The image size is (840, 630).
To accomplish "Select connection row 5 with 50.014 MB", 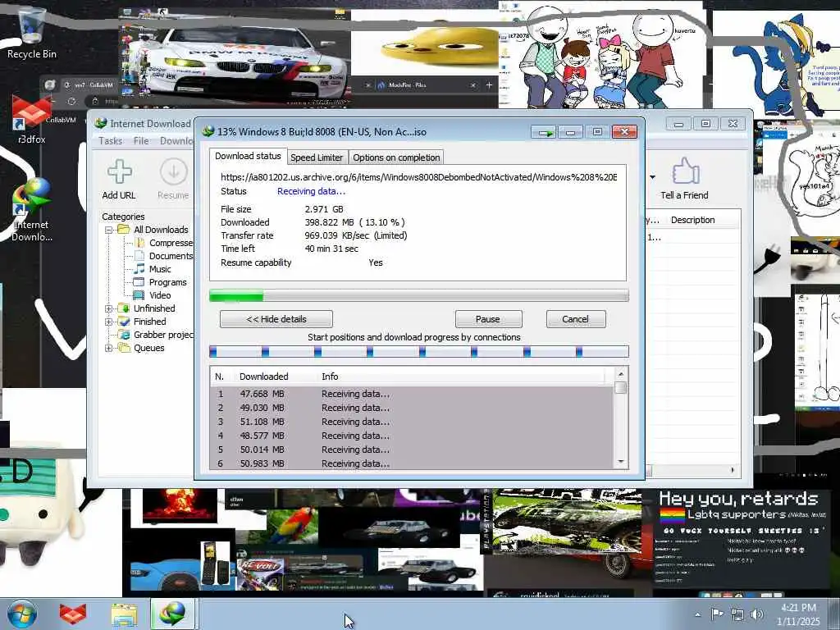I will 412,450.
